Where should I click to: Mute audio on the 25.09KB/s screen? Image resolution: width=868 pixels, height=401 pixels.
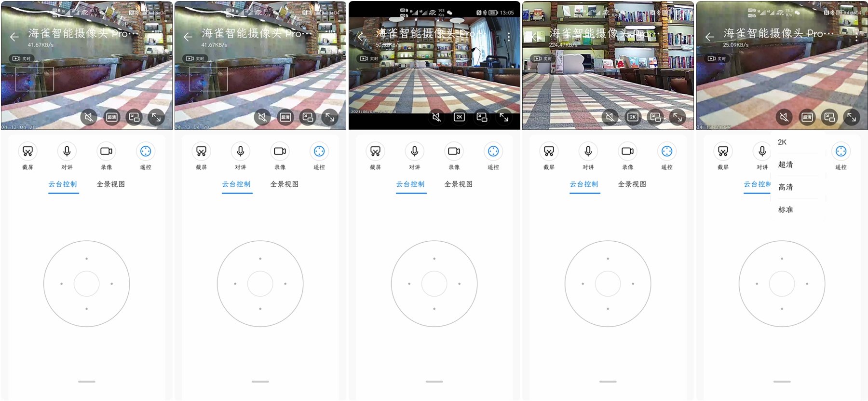784,117
